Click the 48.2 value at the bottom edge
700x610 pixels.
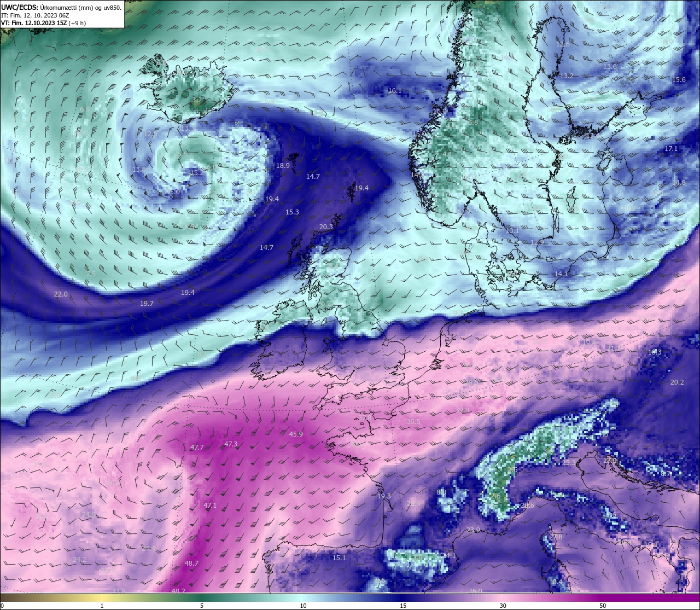[178, 591]
